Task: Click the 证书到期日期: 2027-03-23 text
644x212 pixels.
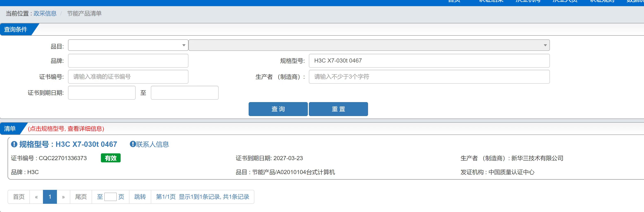Action: [269, 158]
